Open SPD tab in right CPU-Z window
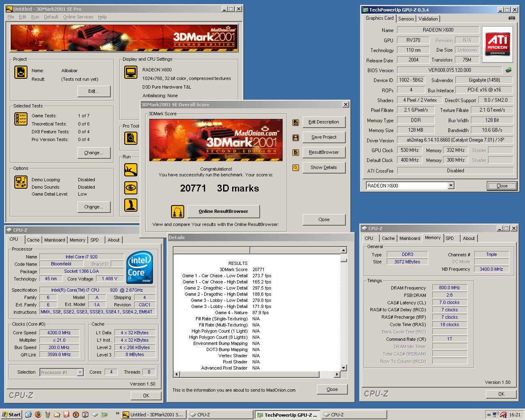 [x=450, y=238]
